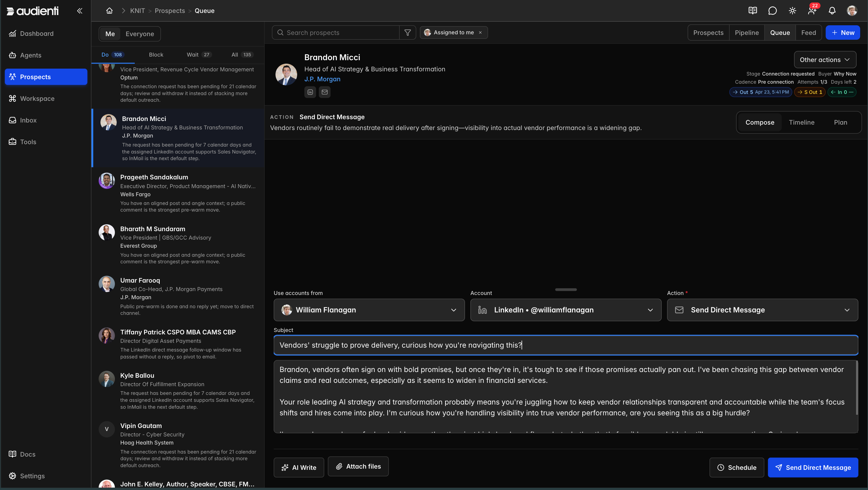Select Umar Farooq in queue list

tap(178, 296)
